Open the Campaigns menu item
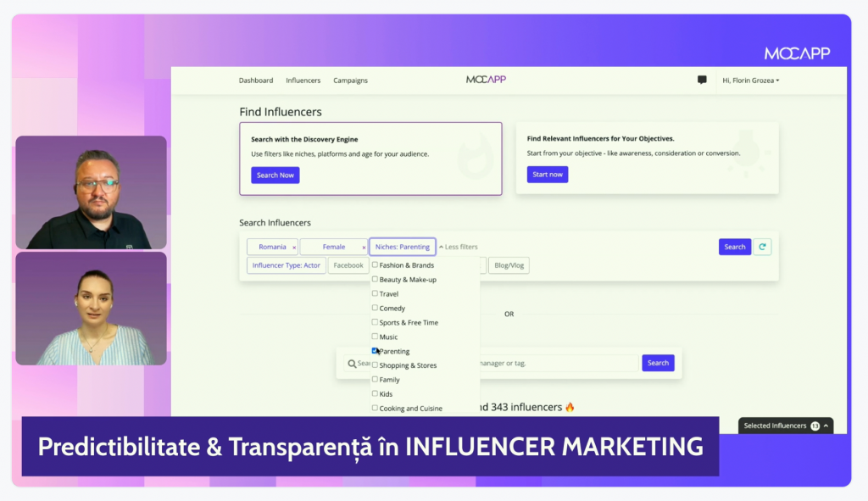868x501 pixels. [x=350, y=81]
